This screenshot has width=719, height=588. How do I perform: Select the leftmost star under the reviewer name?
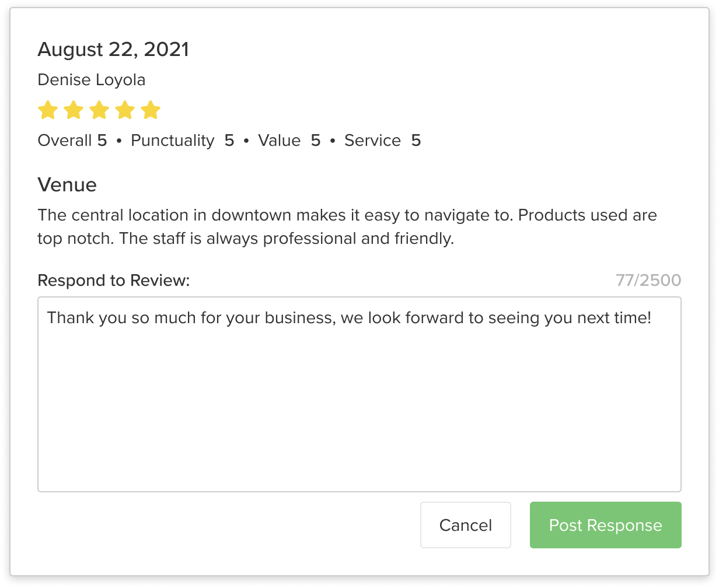tap(48, 109)
